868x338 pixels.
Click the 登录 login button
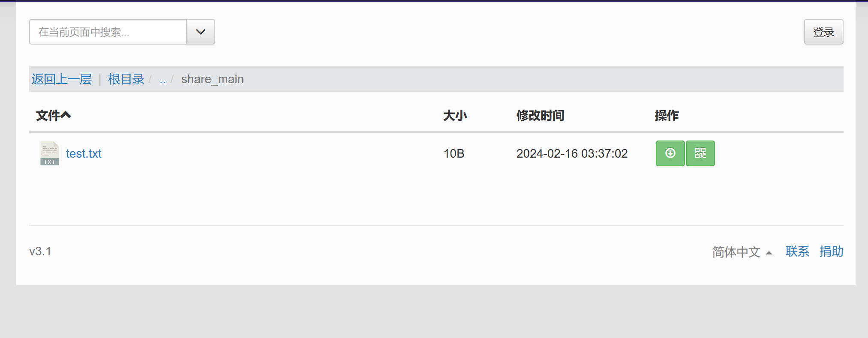[823, 32]
